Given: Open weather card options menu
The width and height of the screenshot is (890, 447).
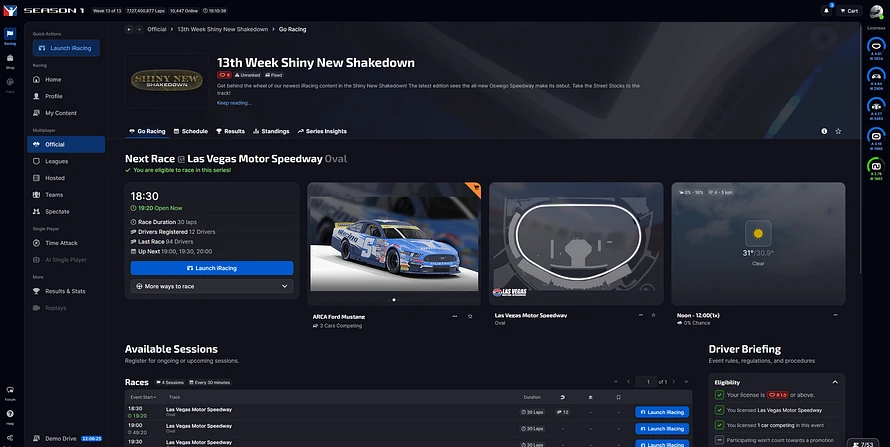Looking at the screenshot, I should (836, 315).
